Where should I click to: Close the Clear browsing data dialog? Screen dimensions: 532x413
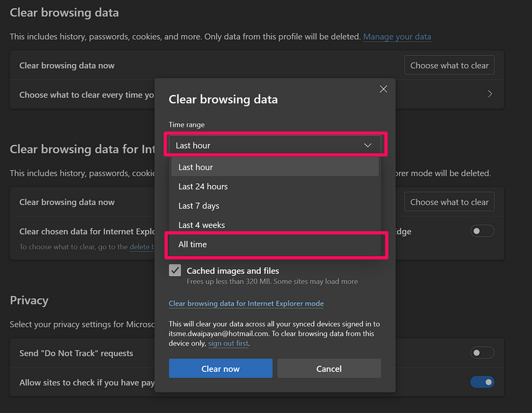(x=383, y=89)
